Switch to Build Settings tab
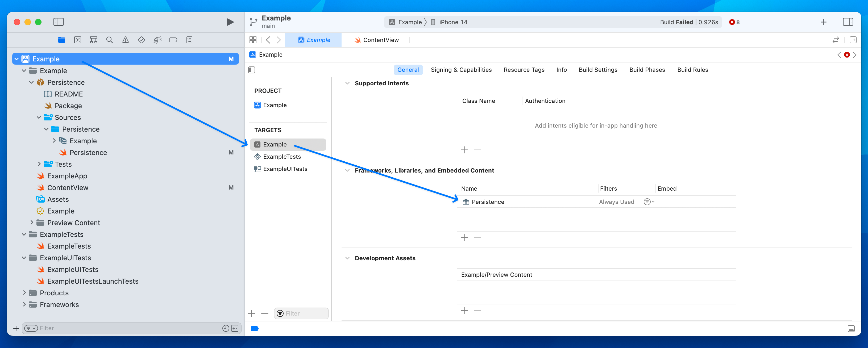868x348 pixels. [x=598, y=70]
